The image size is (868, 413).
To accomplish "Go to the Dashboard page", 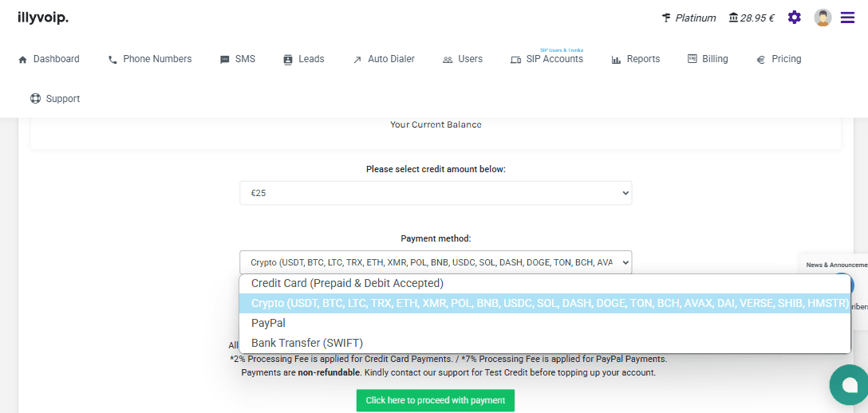I will [x=49, y=59].
